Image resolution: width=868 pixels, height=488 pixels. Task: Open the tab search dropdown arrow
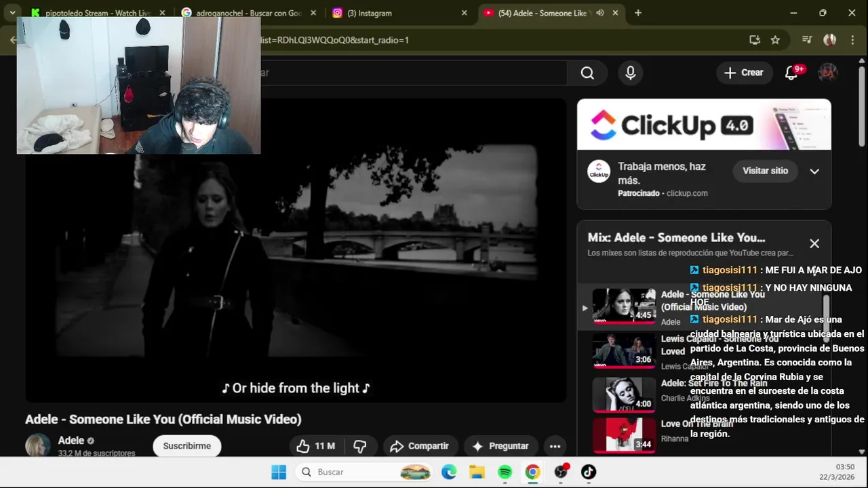(12, 13)
